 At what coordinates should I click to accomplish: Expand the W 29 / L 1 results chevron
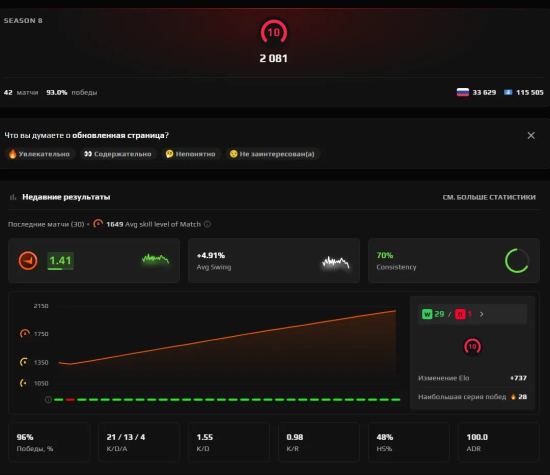tap(482, 314)
